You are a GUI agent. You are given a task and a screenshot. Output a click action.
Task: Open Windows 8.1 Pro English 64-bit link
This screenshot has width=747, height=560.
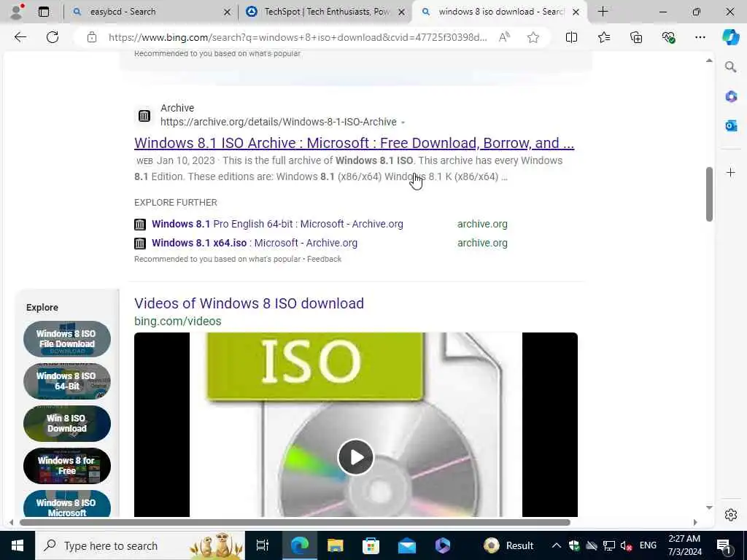point(277,224)
